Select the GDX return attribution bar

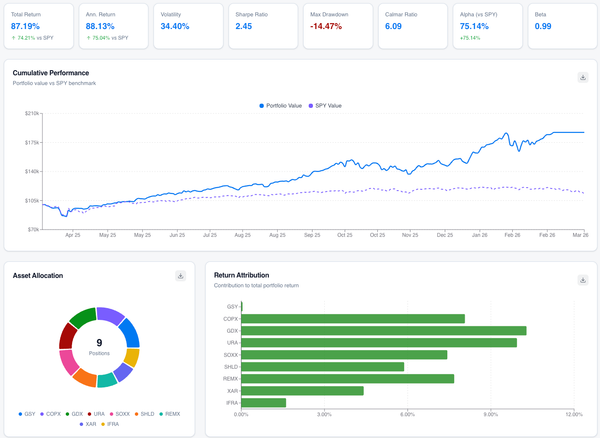[383, 330]
